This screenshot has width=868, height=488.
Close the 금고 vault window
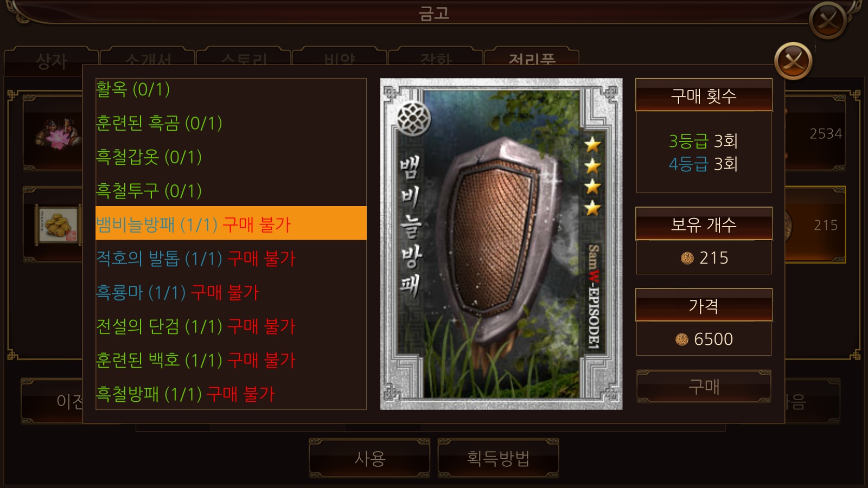(x=828, y=21)
